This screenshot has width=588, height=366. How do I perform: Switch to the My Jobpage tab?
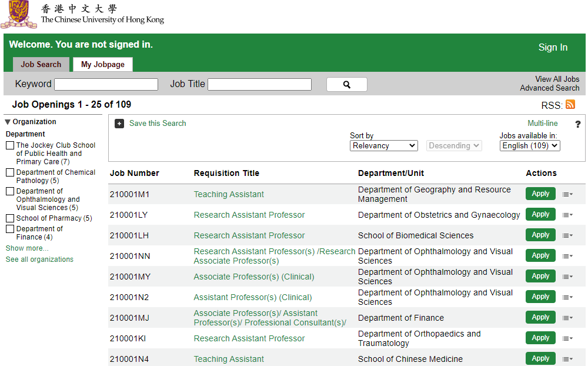click(103, 65)
